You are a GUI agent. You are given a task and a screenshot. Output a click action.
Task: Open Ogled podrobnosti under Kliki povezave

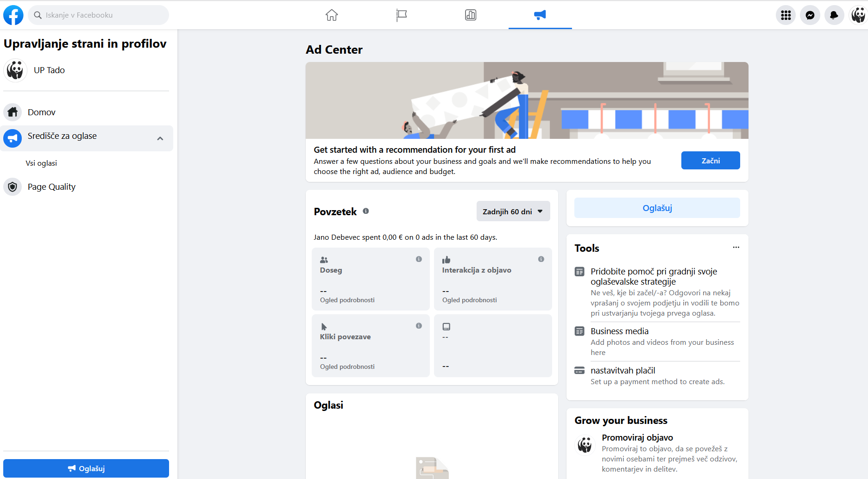pyautogui.click(x=347, y=367)
